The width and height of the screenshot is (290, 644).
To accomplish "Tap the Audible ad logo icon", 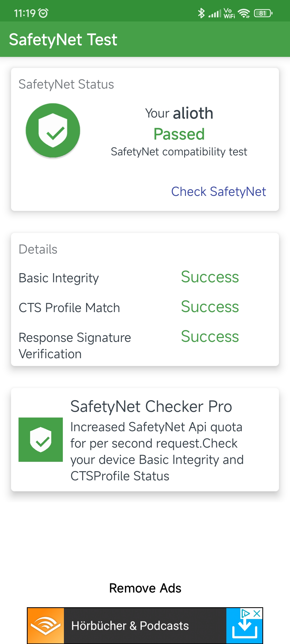I will [x=46, y=625].
